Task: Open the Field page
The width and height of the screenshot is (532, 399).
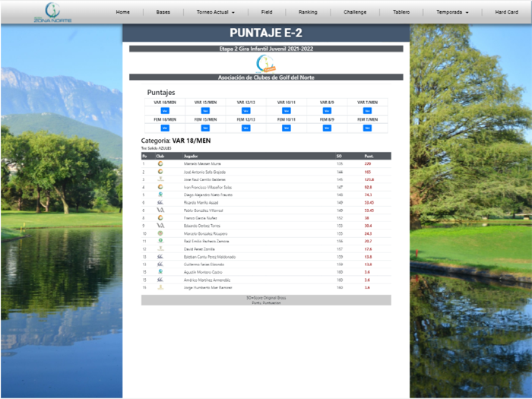Action: 267,12
